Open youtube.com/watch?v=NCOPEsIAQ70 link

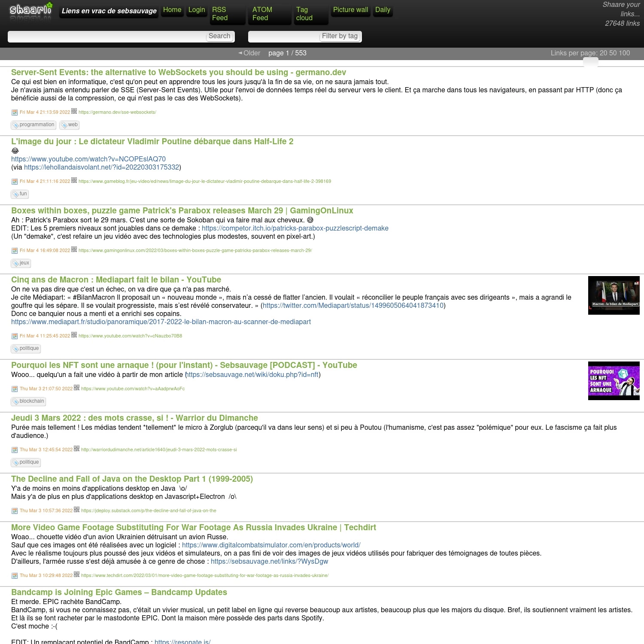(88, 159)
